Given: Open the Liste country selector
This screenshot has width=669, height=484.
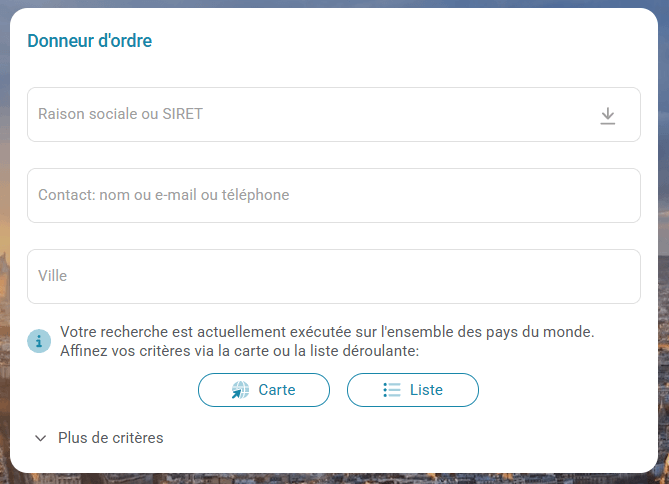Looking at the screenshot, I should click(412, 390).
